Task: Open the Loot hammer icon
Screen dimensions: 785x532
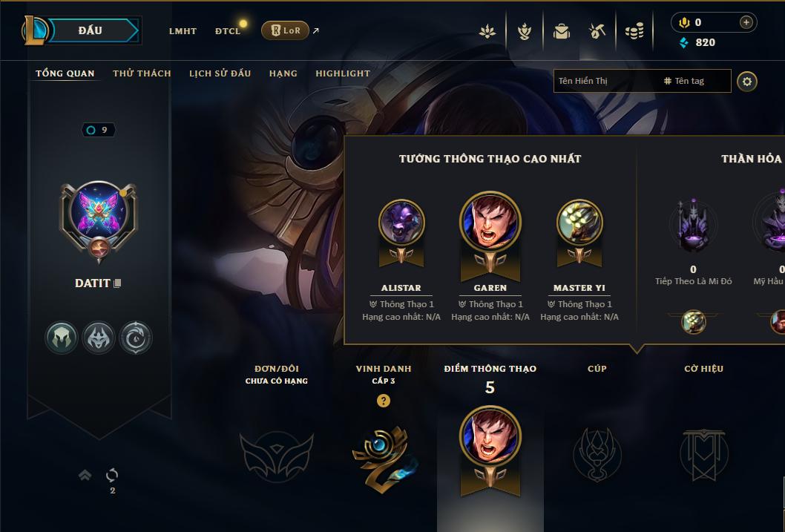Action: click(597, 31)
